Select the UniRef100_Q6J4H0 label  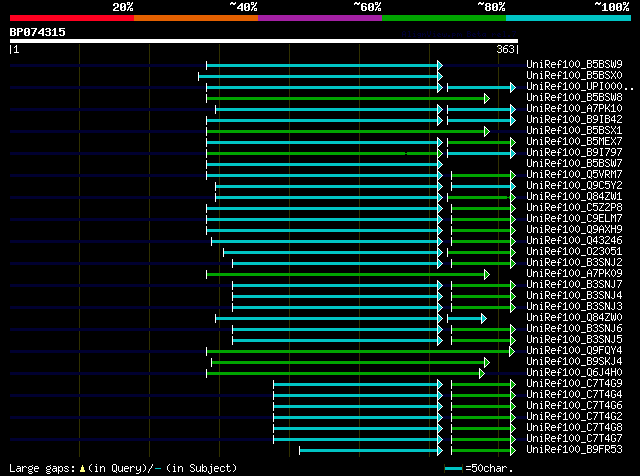point(574,373)
